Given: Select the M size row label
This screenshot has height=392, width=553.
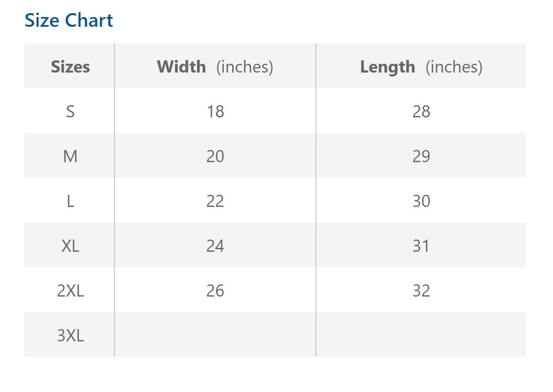Looking at the screenshot, I should click(70, 156).
